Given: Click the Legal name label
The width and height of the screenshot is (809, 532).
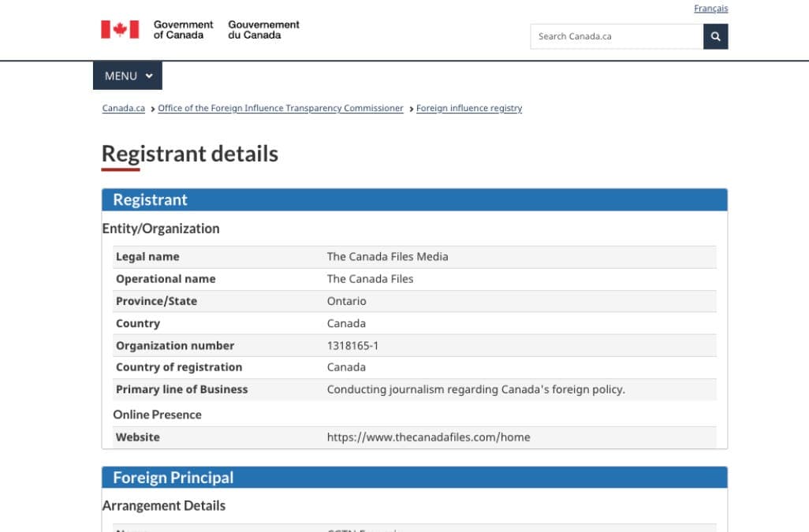Looking at the screenshot, I should click(x=147, y=257).
